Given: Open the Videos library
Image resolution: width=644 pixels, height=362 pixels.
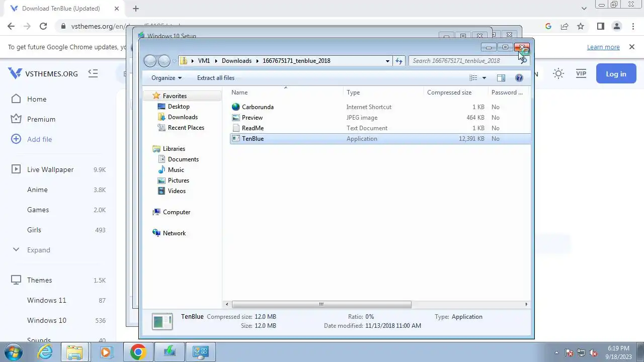Looking at the screenshot, I should coord(177,191).
